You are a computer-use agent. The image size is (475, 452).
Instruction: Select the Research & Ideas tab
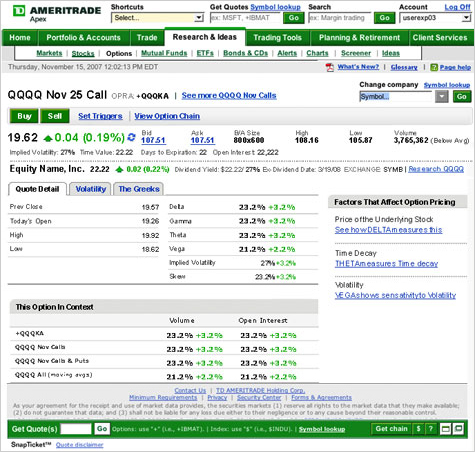click(x=205, y=37)
